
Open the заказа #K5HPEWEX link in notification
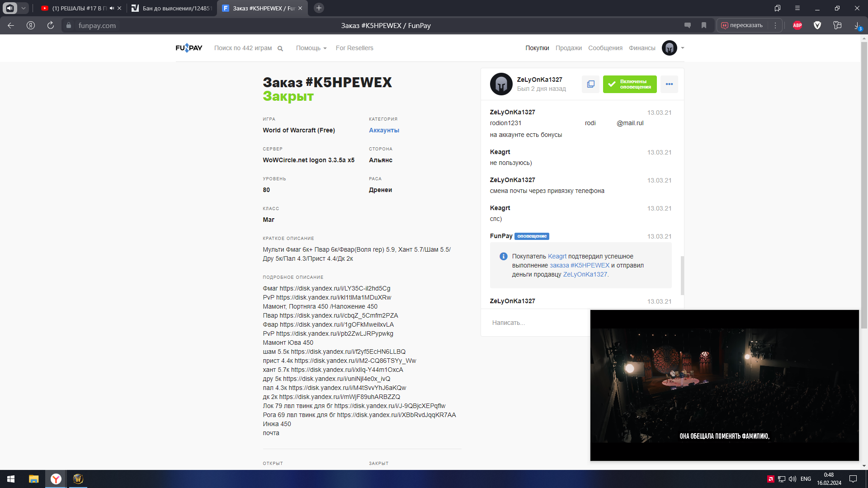point(580,265)
